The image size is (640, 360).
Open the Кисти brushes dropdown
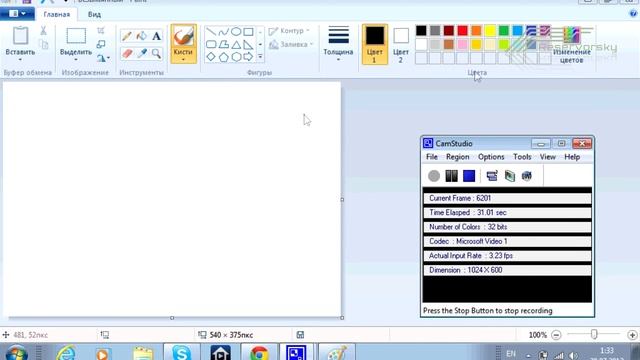[x=183, y=60]
